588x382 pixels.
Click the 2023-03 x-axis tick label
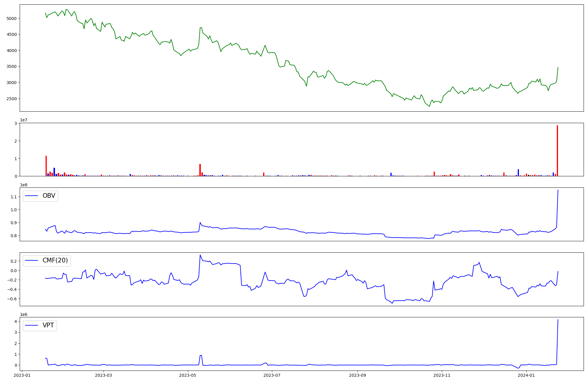103,375
